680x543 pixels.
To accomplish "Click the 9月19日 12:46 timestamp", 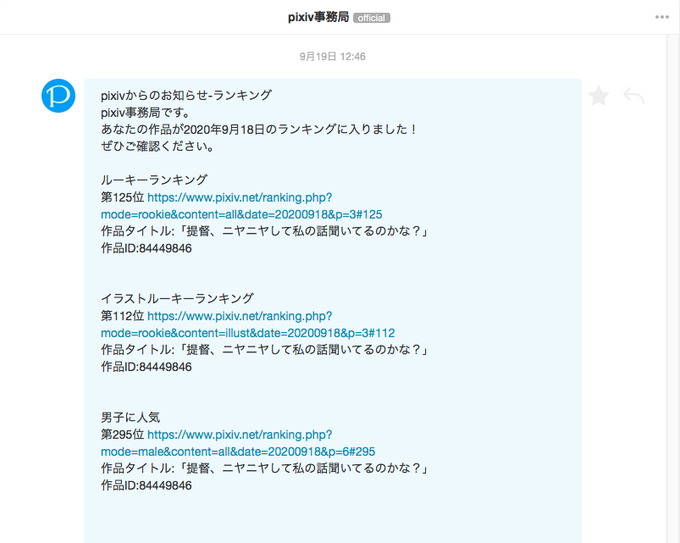I will pos(333,56).
